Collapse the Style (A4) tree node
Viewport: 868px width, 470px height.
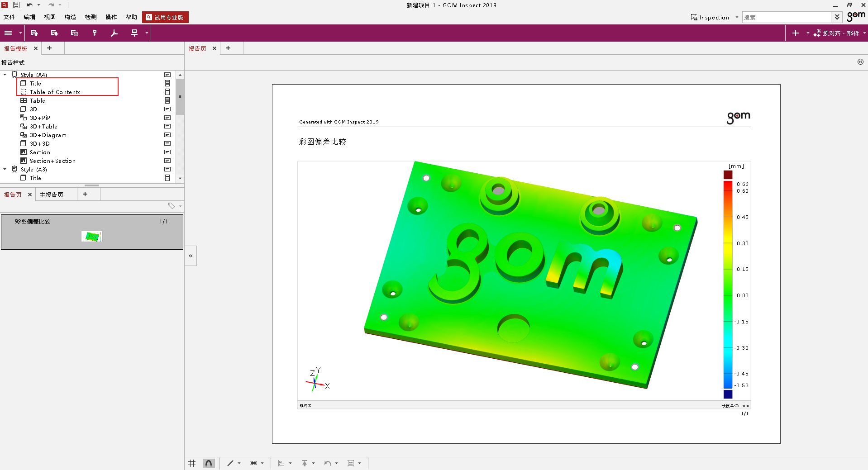point(5,75)
